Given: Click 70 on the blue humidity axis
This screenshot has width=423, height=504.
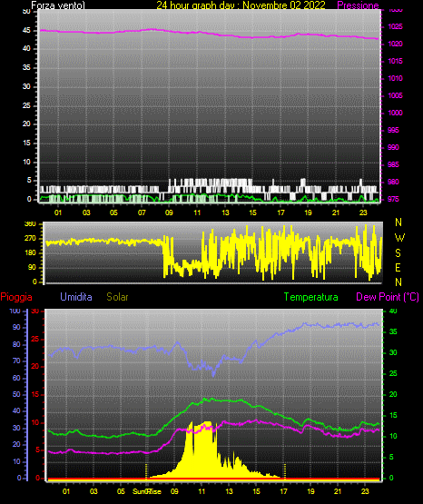Looking at the screenshot, I should point(16,361).
